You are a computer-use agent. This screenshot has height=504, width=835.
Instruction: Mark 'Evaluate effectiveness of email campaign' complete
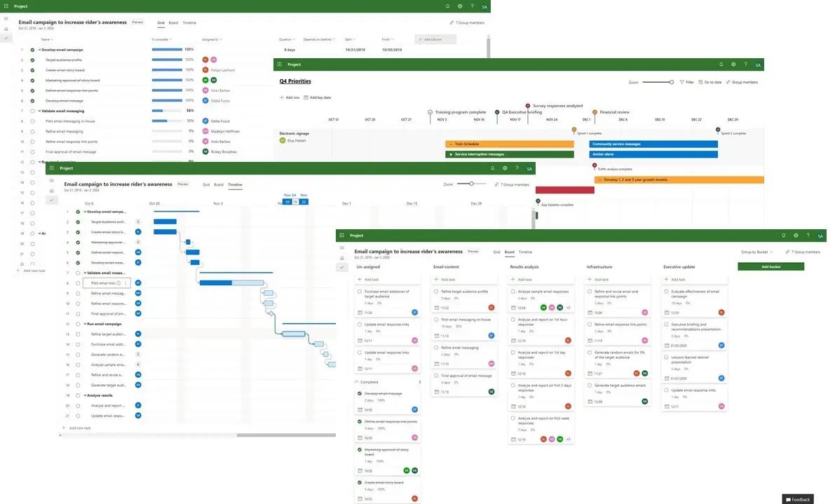667,292
